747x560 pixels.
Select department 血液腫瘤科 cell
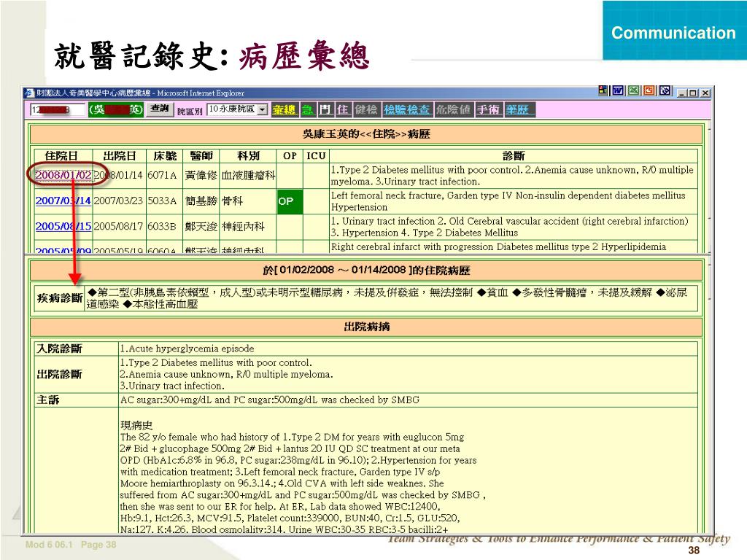click(248, 175)
